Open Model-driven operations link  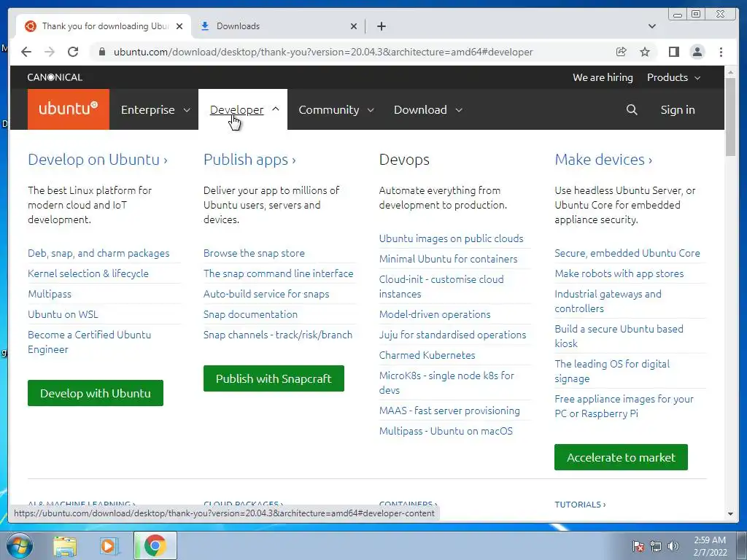pos(435,314)
